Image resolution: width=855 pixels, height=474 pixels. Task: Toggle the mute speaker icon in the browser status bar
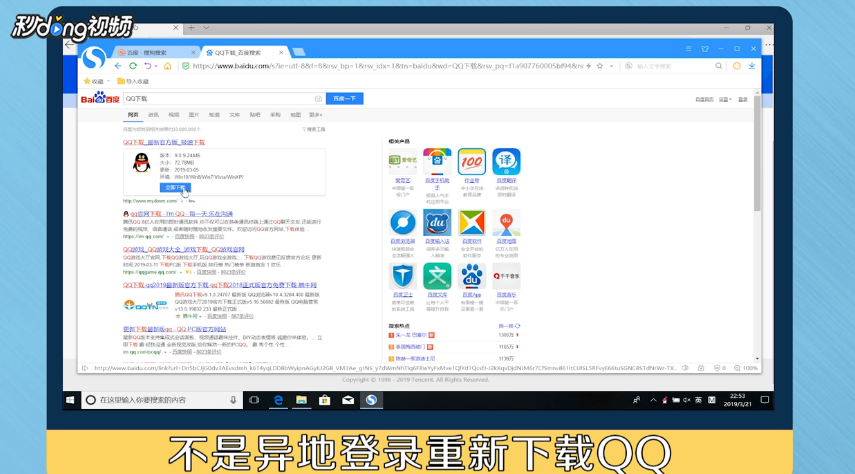(x=685, y=368)
